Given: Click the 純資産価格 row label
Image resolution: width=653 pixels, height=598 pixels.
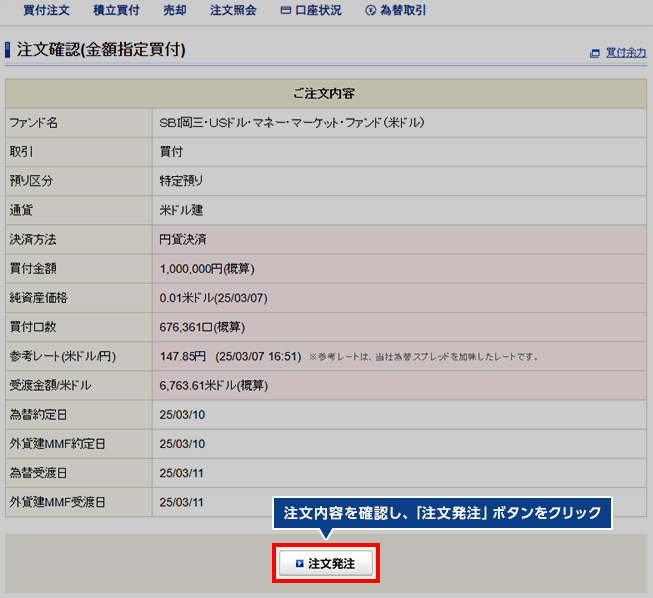Looking at the screenshot, I should 38,298.
